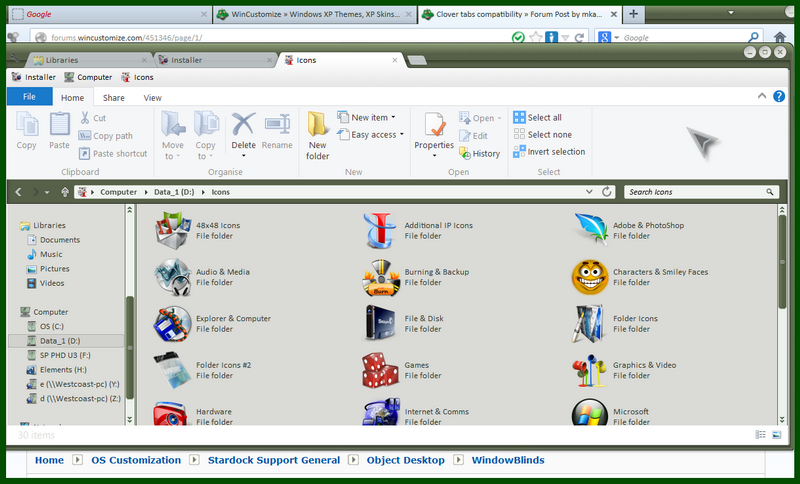
Task: Expand the New item dropdown
Action: 393,117
